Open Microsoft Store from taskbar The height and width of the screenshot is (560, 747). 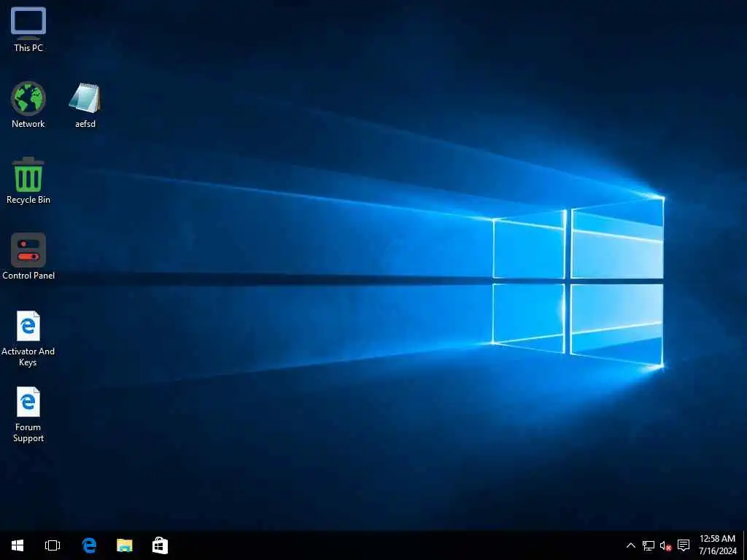[160, 545]
